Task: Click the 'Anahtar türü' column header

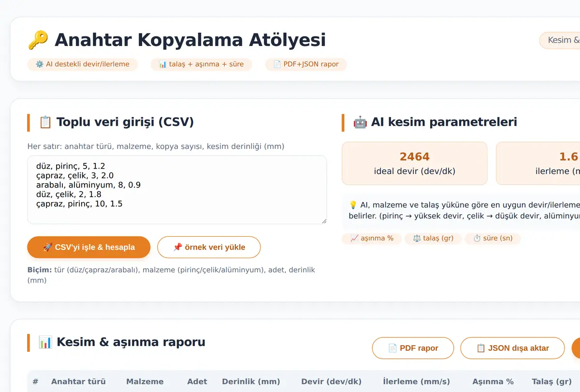Action: (x=78, y=381)
